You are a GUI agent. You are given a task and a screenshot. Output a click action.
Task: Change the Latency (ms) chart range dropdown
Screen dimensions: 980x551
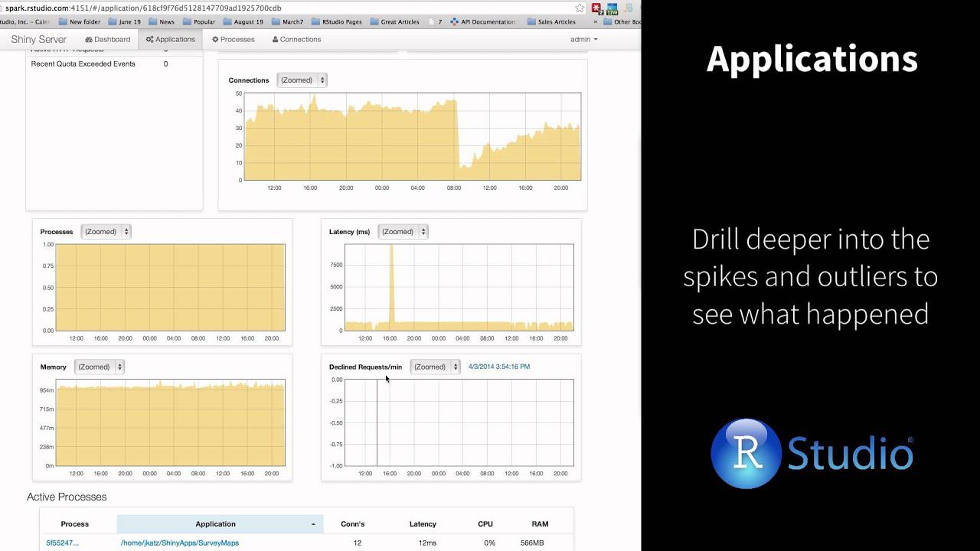(x=403, y=232)
